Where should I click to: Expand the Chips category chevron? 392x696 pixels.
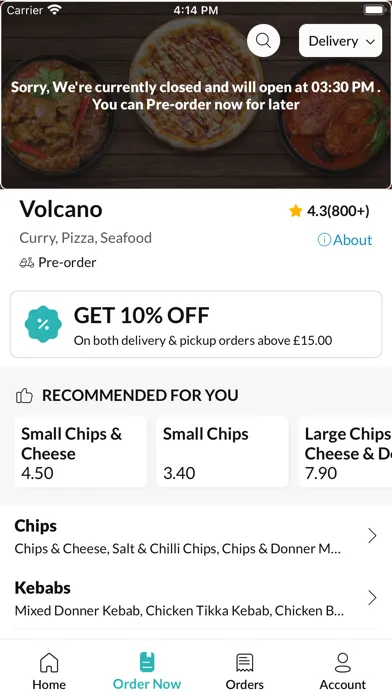click(x=372, y=536)
